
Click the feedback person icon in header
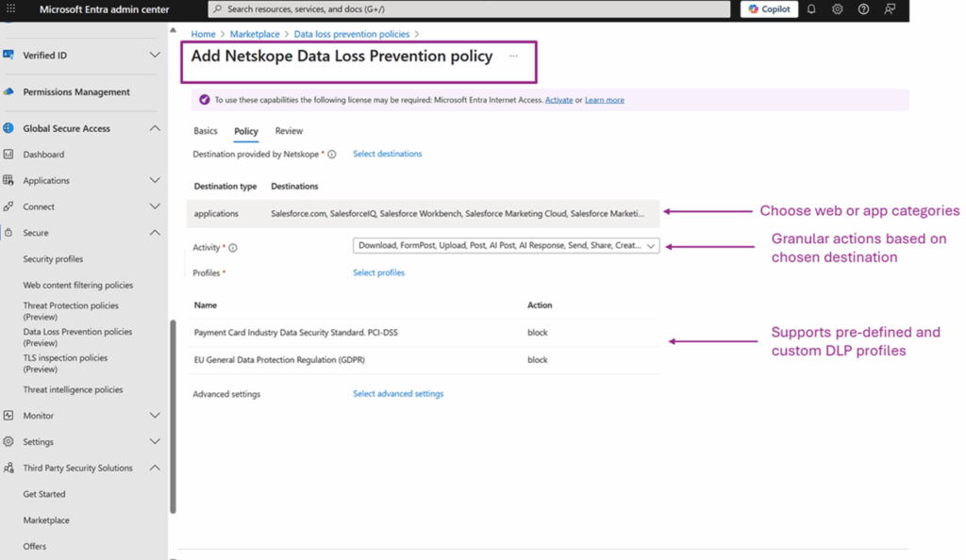(x=890, y=9)
